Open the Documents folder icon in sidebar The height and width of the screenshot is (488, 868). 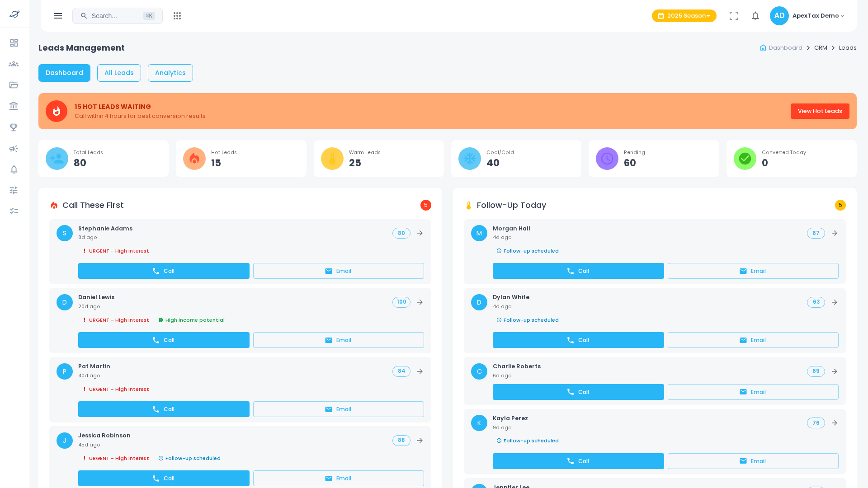14,85
